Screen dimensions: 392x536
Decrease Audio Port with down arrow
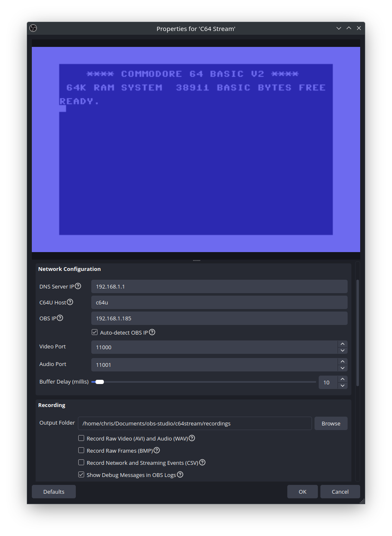pyautogui.click(x=343, y=368)
